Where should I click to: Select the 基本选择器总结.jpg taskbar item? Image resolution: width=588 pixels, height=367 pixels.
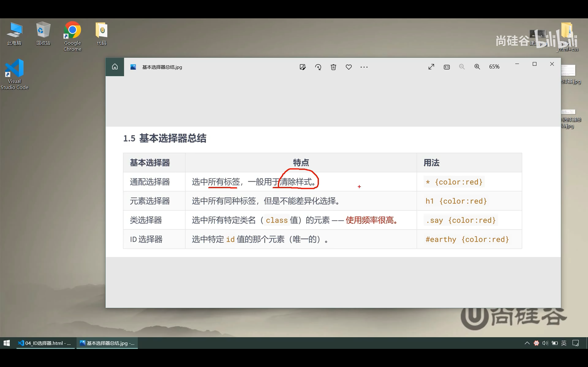(107, 343)
